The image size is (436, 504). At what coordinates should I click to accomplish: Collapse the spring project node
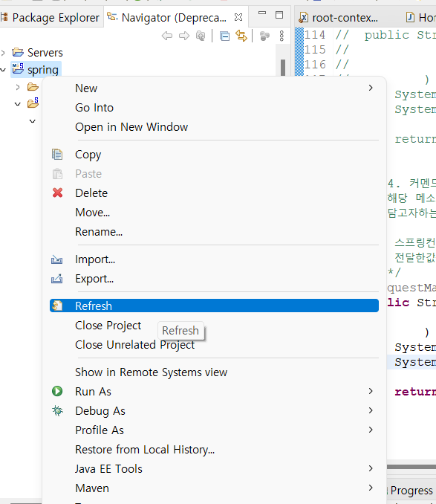pos(3,70)
